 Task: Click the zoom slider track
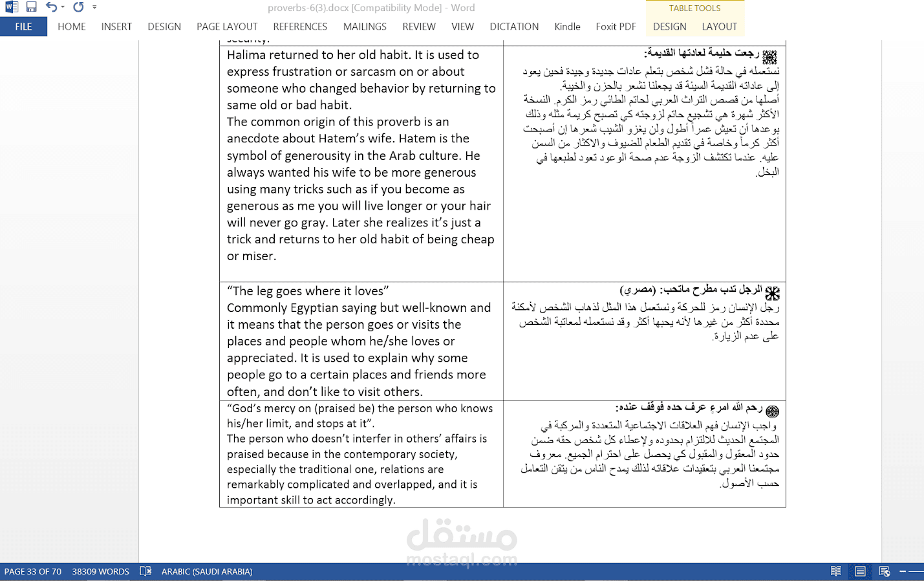point(917,571)
